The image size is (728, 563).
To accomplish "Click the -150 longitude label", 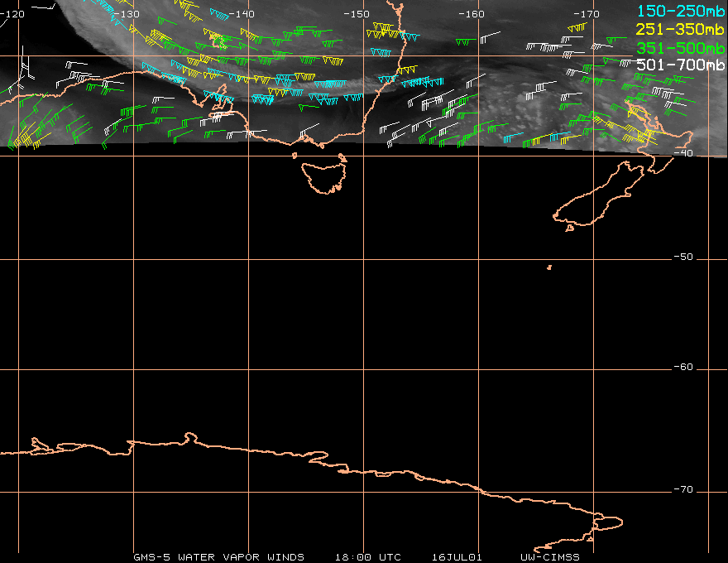I will (356, 14).
